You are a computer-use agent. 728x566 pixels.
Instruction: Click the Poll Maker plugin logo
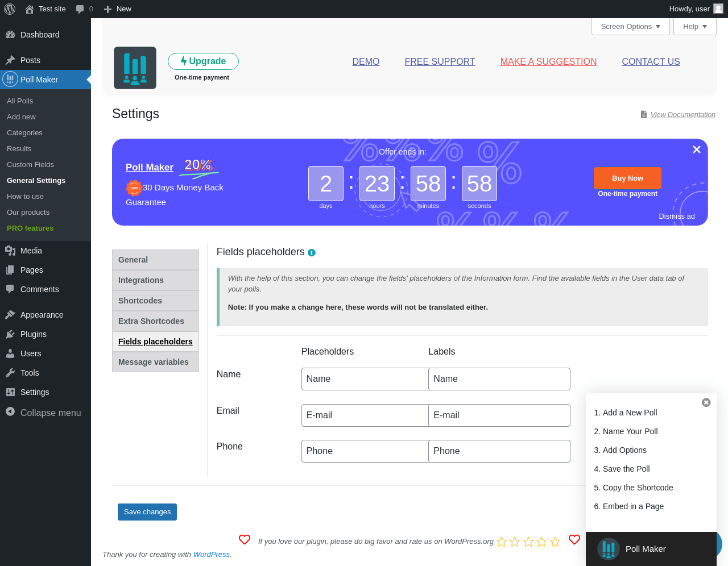(x=135, y=68)
